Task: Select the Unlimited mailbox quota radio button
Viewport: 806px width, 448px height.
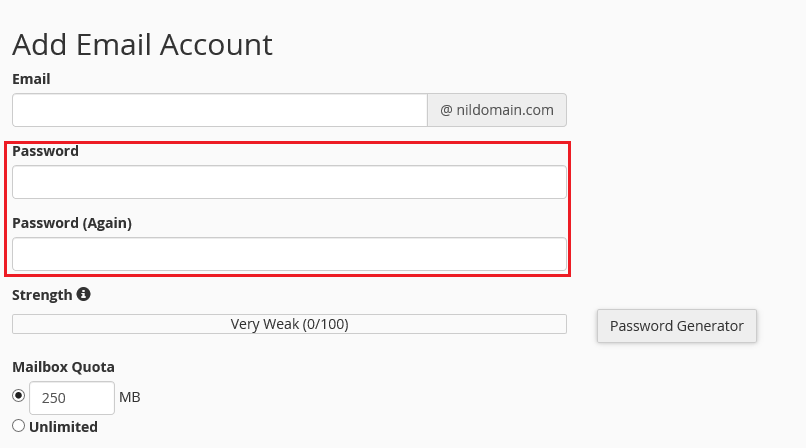Action: point(18,426)
